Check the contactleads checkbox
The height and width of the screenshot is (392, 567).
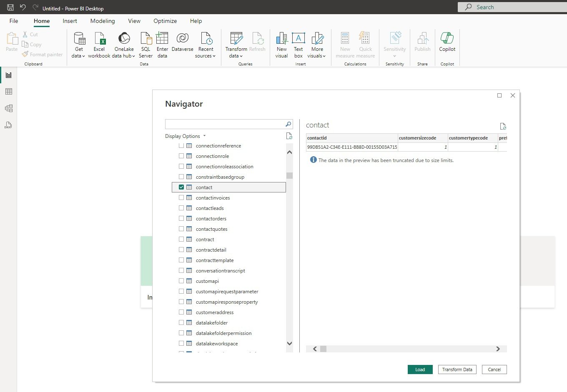coord(181,208)
